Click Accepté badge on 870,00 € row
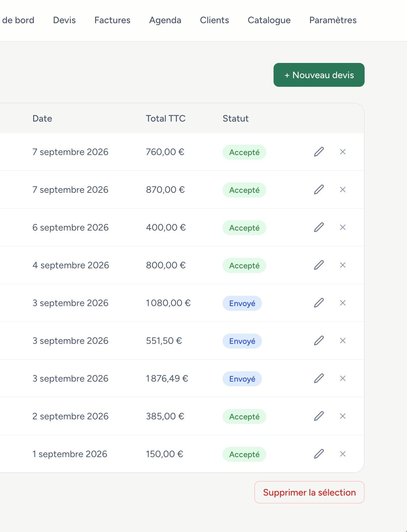 [x=244, y=190]
